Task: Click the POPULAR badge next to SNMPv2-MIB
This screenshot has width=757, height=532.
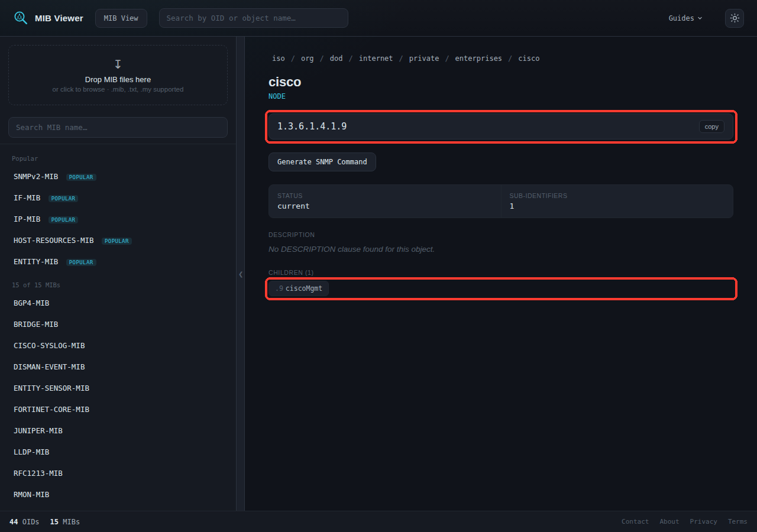Action: click(81, 177)
